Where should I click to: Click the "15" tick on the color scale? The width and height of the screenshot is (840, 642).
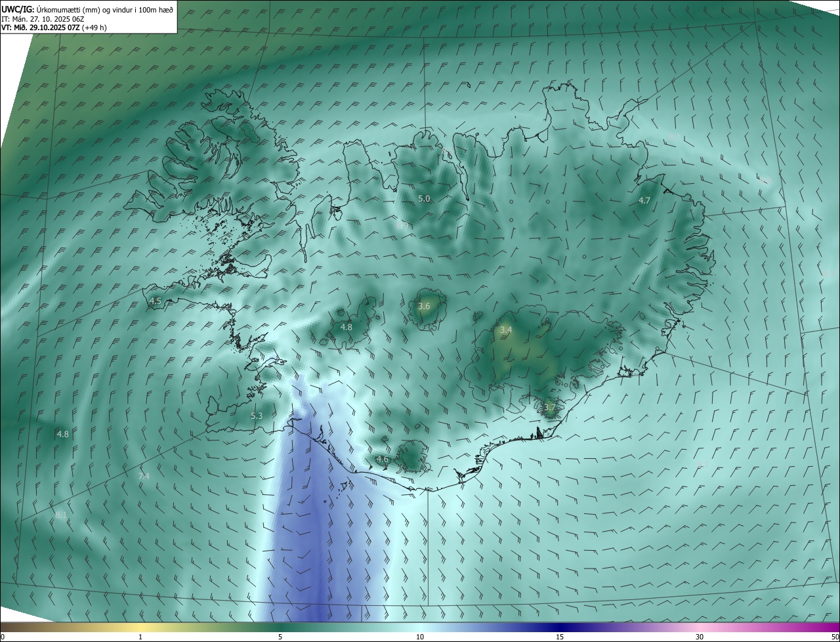tap(560, 637)
